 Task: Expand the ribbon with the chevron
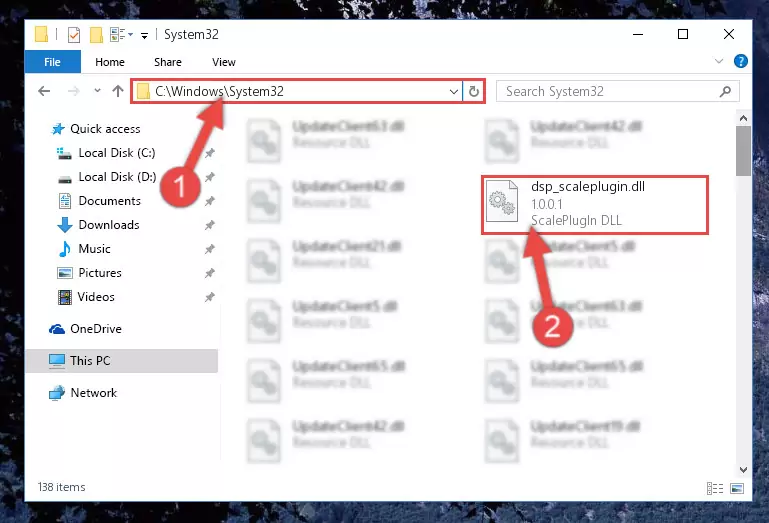718,61
